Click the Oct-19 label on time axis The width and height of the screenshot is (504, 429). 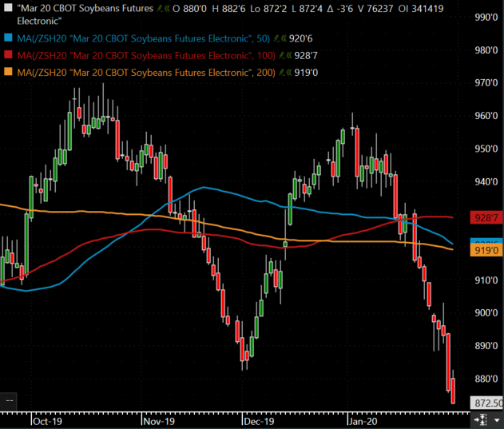click(x=48, y=421)
